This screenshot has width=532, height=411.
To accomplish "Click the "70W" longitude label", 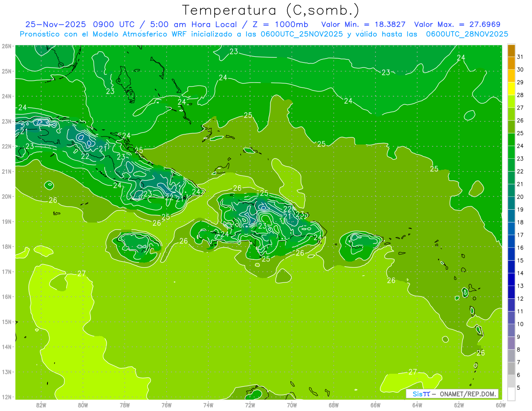I will pos(292,405).
